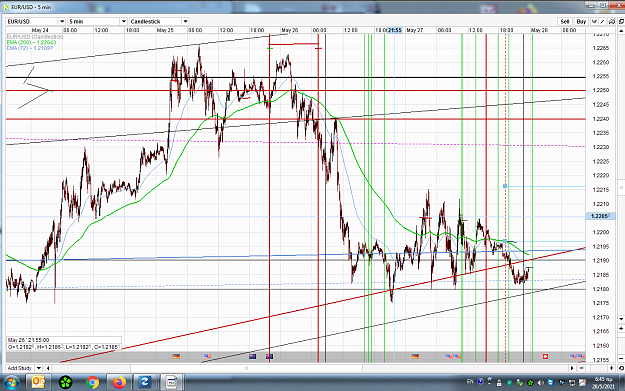This screenshot has height=391, width=625.
Task: Click the Sell button
Action: 564,22
